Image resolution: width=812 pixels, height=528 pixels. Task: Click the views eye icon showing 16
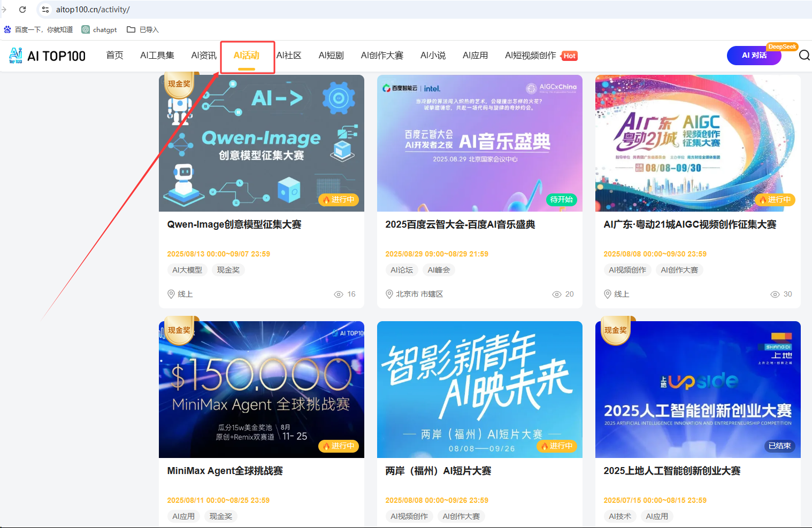pyautogui.click(x=339, y=294)
